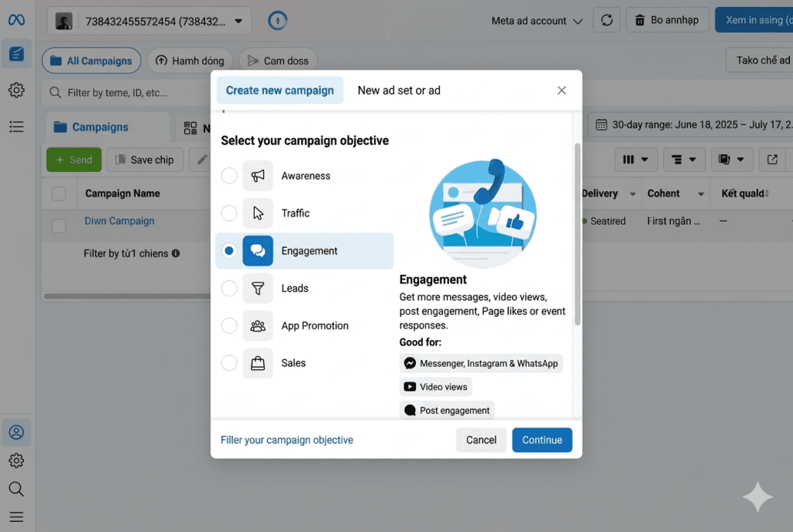The image size is (793, 532).
Task: Select the Leads radio button
Action: (229, 288)
